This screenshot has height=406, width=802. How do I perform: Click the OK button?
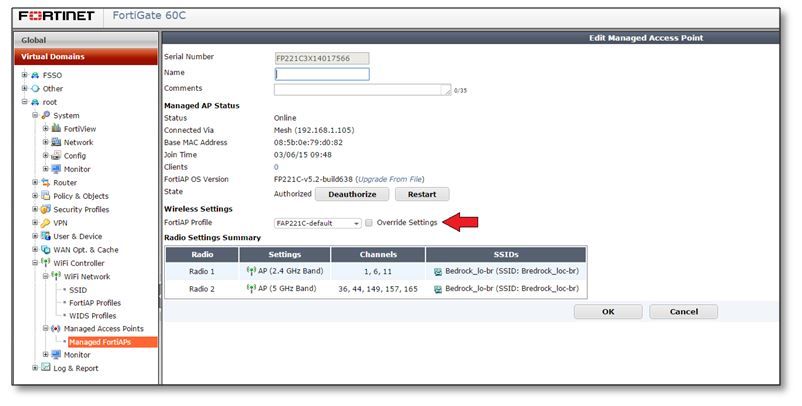click(608, 312)
